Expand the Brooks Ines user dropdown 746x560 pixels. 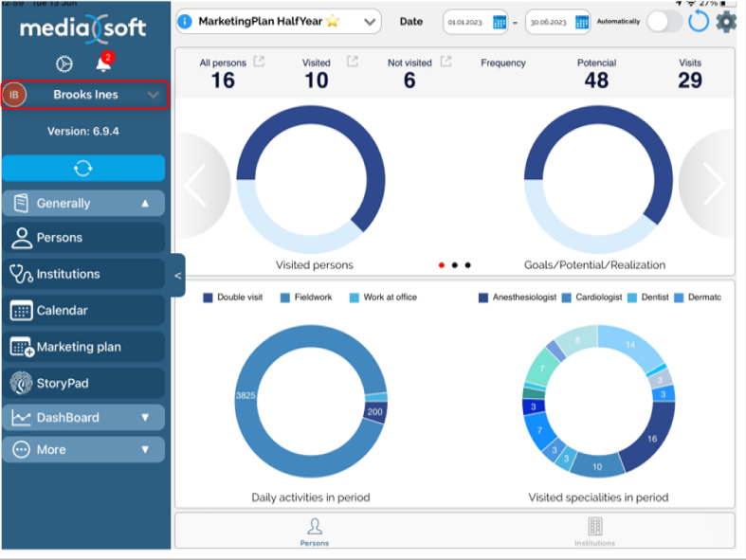153,95
